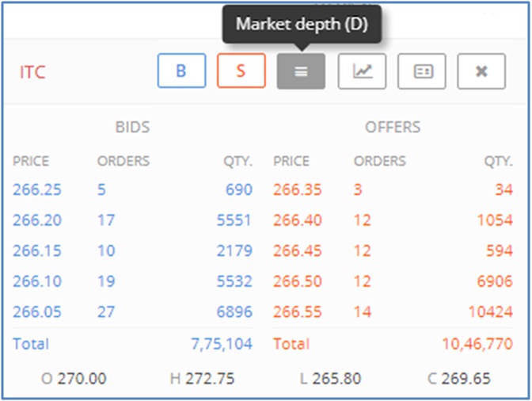Click offer price 266.50
Viewport: 532px width, 401px height.
pos(297,281)
